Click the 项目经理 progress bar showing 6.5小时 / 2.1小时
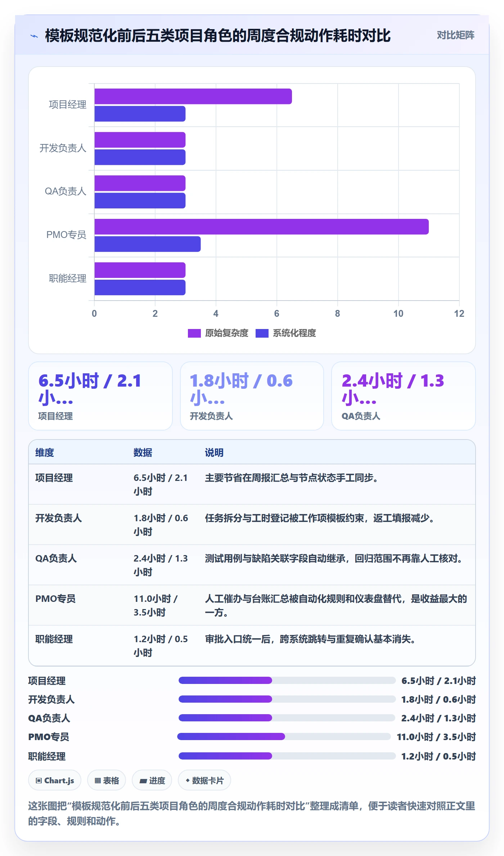504x856 pixels. (x=287, y=680)
